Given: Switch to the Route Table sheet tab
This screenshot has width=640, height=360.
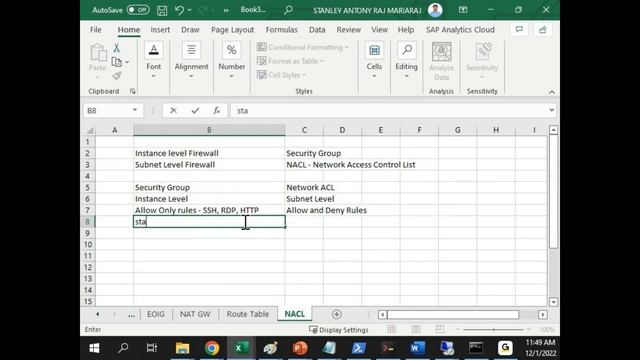Looking at the screenshot, I should click(248, 314).
